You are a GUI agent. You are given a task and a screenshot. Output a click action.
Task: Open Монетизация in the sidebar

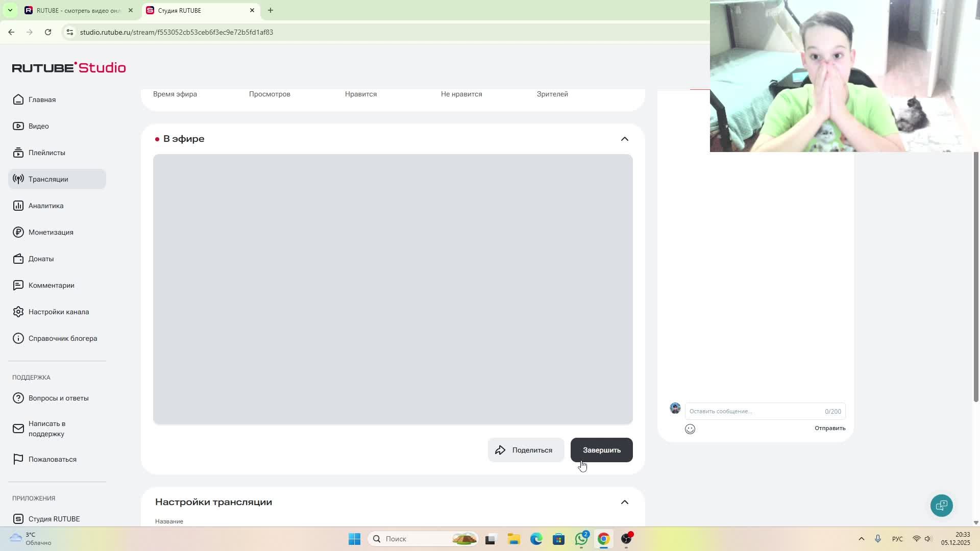pos(51,232)
